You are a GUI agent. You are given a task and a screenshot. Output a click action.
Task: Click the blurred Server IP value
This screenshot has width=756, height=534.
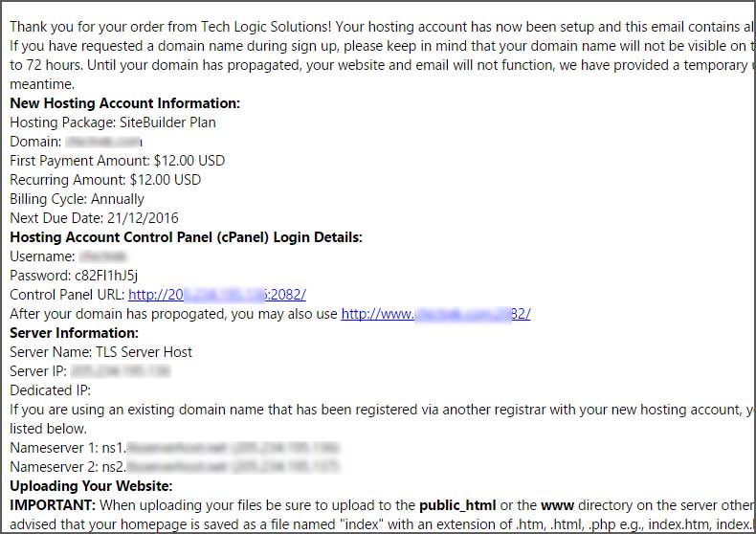tap(121, 371)
